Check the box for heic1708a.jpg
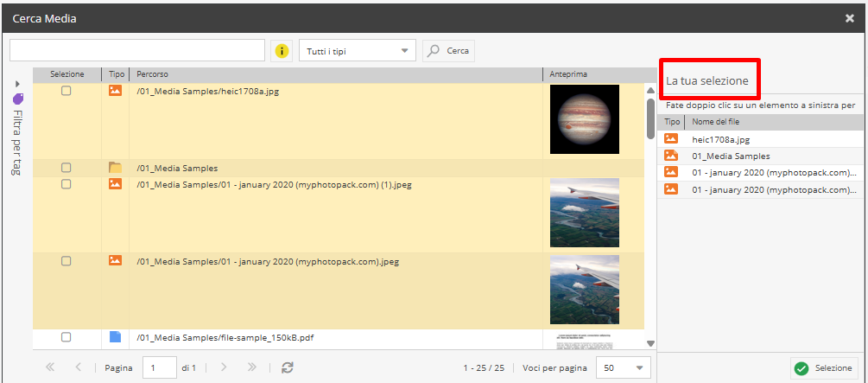The width and height of the screenshot is (868, 383). click(67, 92)
